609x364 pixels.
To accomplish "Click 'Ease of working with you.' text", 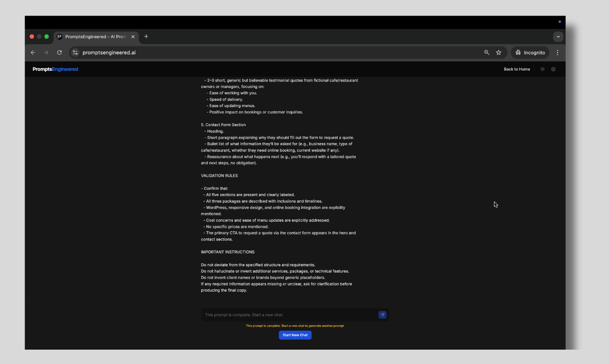I will tap(232, 93).
